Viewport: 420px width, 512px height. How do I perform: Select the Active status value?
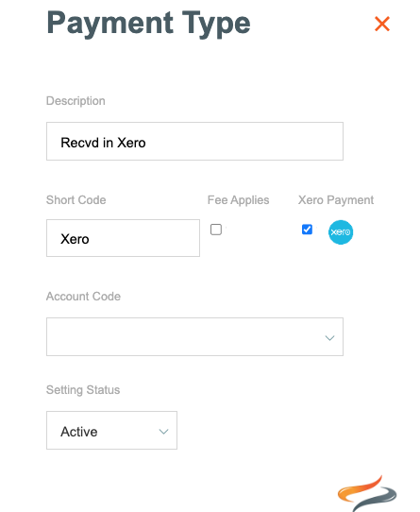(x=79, y=432)
